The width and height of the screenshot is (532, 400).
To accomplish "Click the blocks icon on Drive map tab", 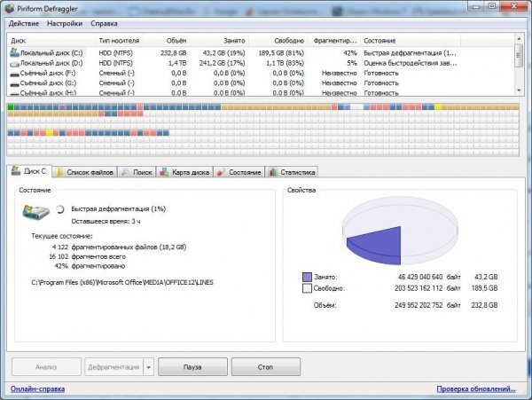I will (164, 172).
